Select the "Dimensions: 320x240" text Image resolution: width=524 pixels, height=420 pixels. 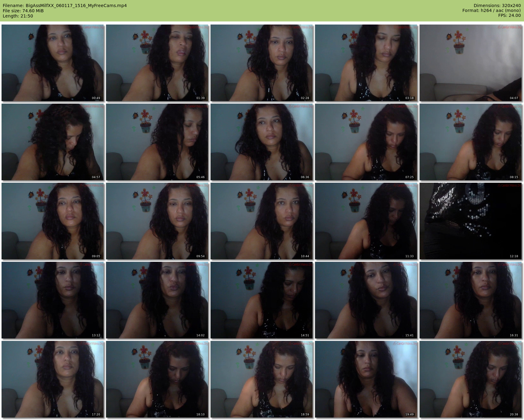497,6
